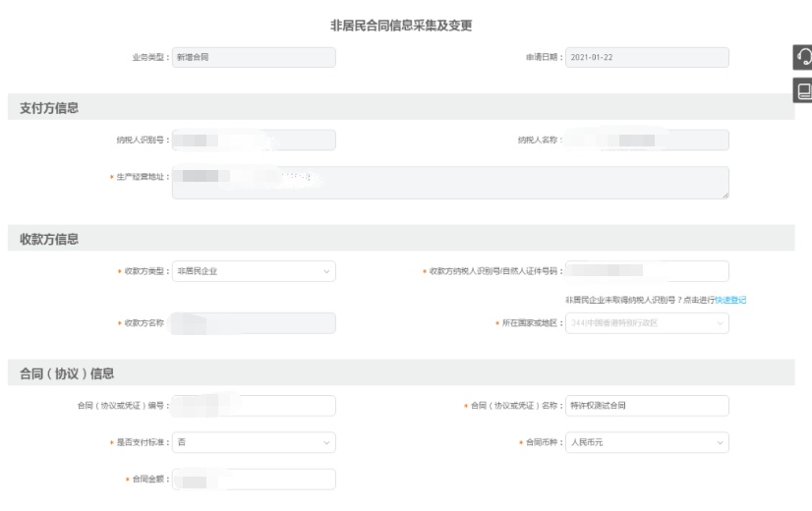Open the 所在国家或地区 dropdown
812x511 pixels.
[x=647, y=323]
